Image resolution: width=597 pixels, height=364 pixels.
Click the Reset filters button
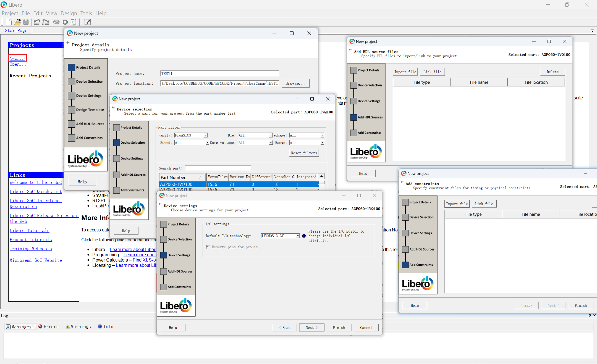point(304,153)
